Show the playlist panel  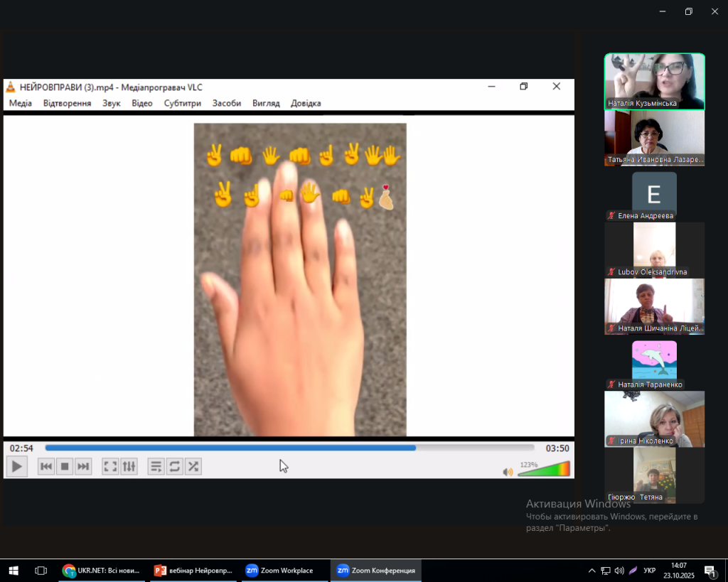point(156,466)
